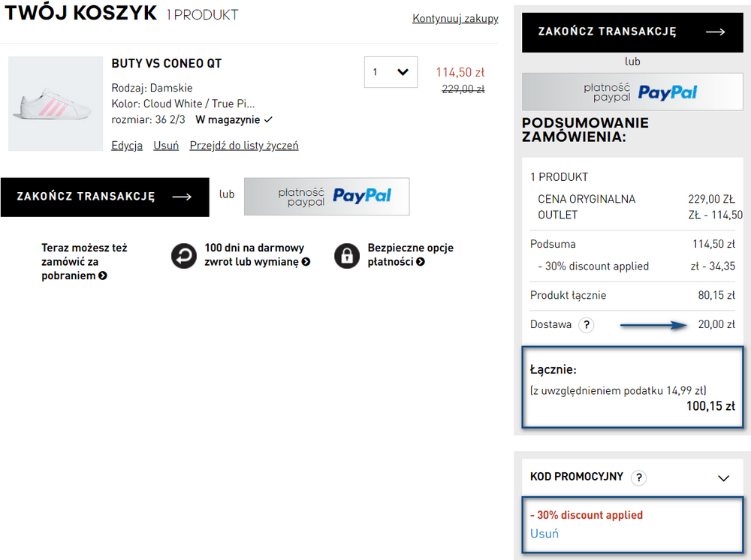
Task: Click the circular return arrow icon
Action: [184, 255]
